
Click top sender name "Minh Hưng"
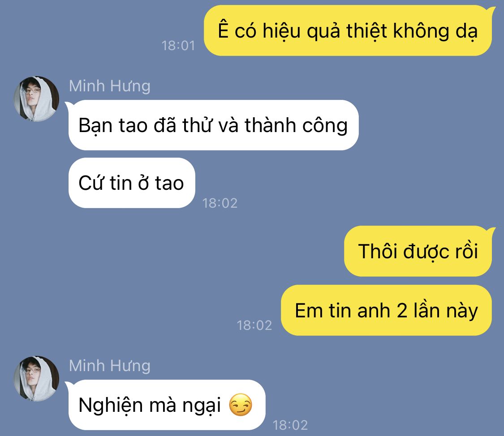tap(110, 86)
